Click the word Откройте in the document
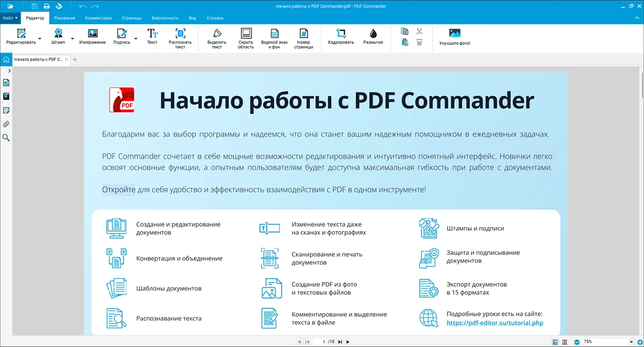The width and height of the screenshot is (644, 347). 119,190
